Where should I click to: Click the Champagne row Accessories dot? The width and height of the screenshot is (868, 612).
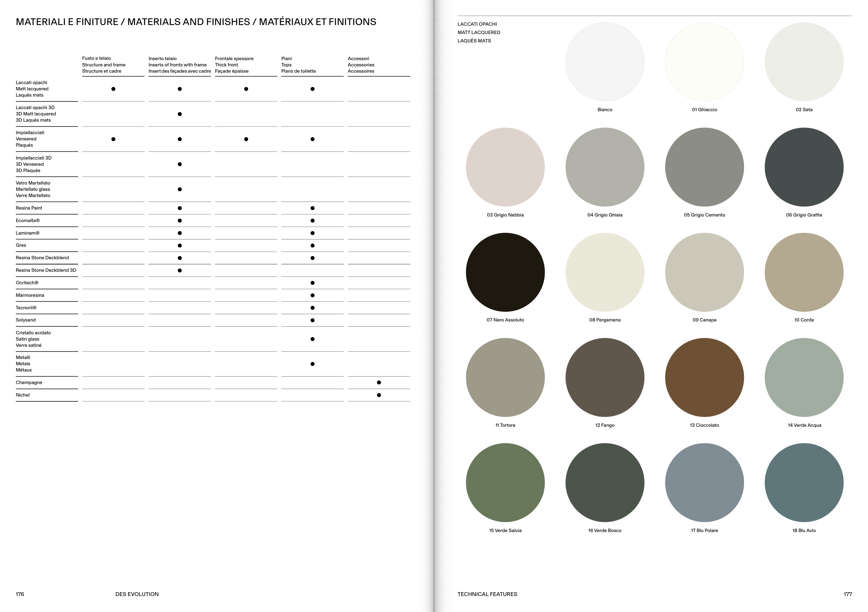(379, 382)
